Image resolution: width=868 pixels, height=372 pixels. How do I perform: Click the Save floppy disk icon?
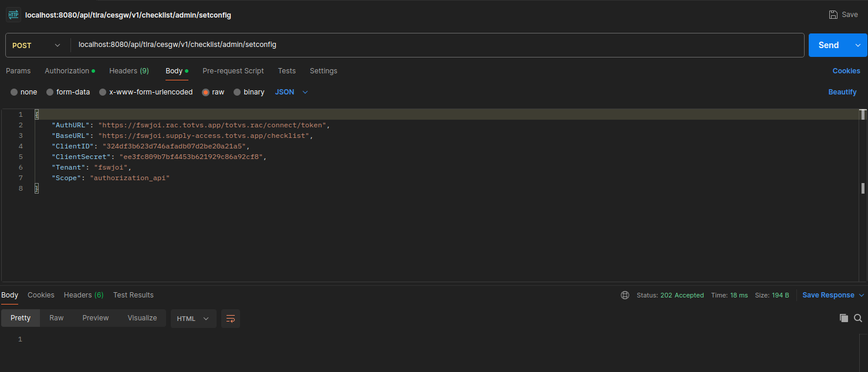833,15
